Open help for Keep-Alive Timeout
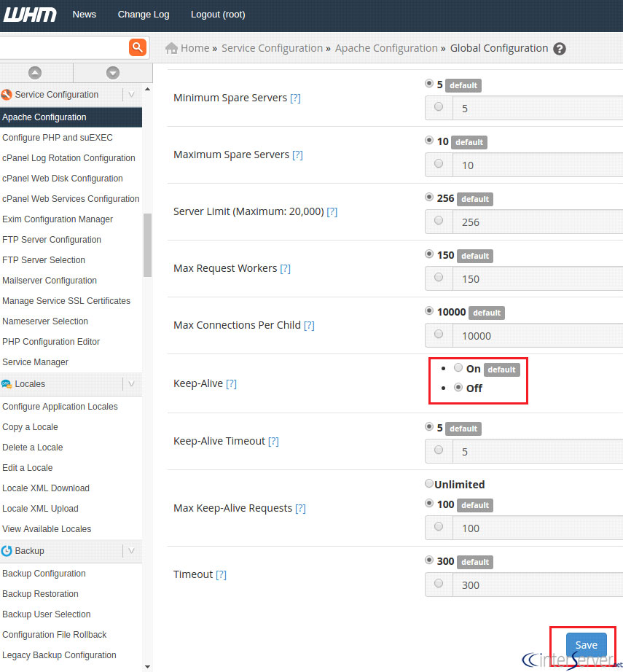The height and width of the screenshot is (672, 623). click(273, 442)
